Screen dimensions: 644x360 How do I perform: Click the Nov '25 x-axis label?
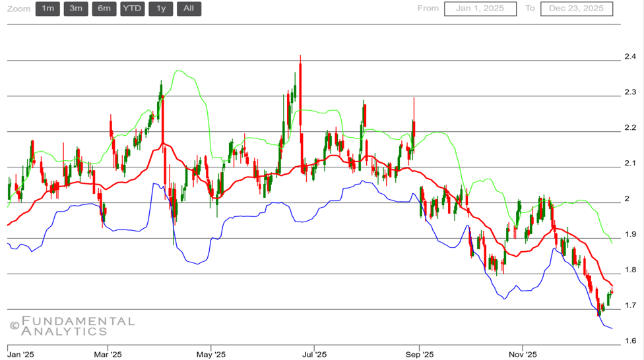521,354
